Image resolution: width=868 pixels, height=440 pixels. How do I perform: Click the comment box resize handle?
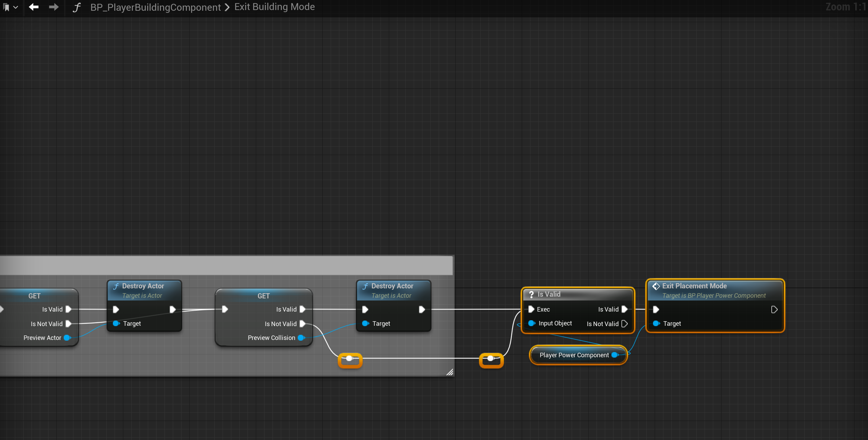[450, 372]
